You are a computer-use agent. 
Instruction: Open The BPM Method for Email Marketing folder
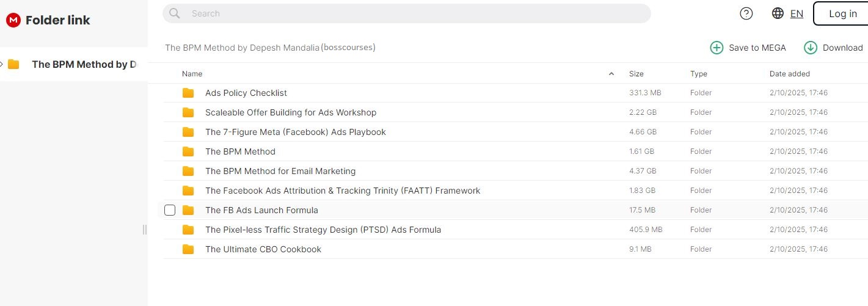coord(280,171)
